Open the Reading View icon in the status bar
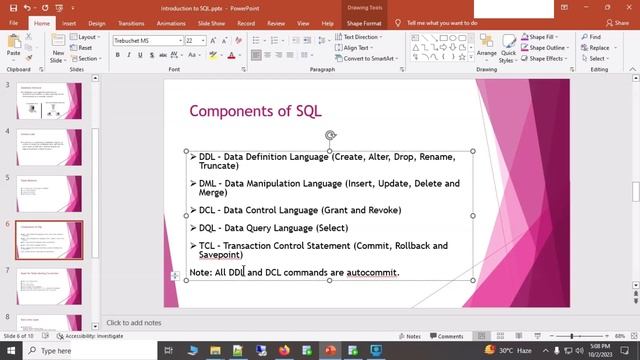Screen dimensions: 640x360 click(x=518, y=336)
